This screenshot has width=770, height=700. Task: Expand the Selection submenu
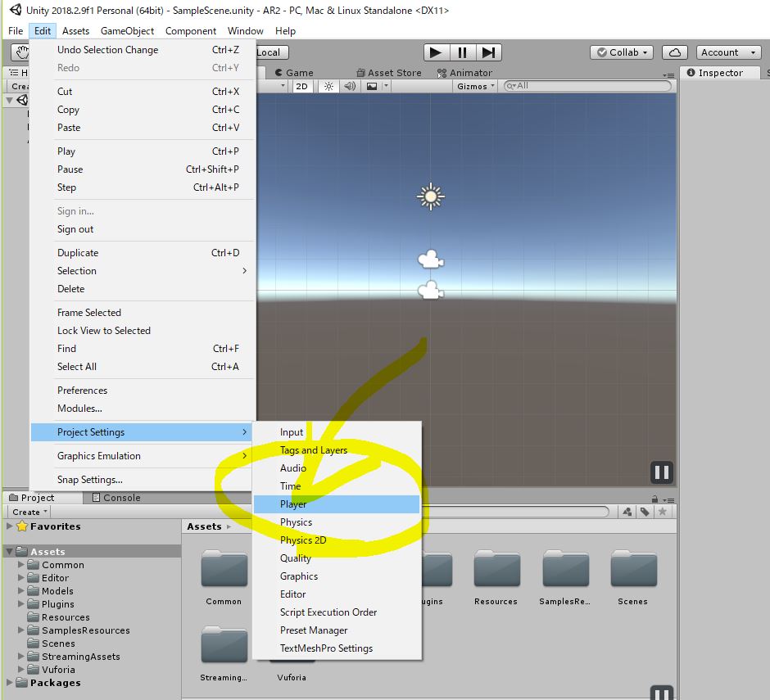143,271
